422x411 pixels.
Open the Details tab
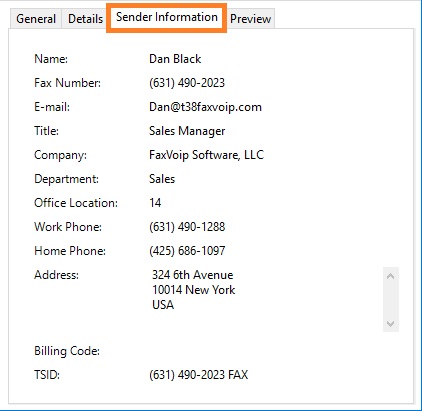[x=85, y=19]
